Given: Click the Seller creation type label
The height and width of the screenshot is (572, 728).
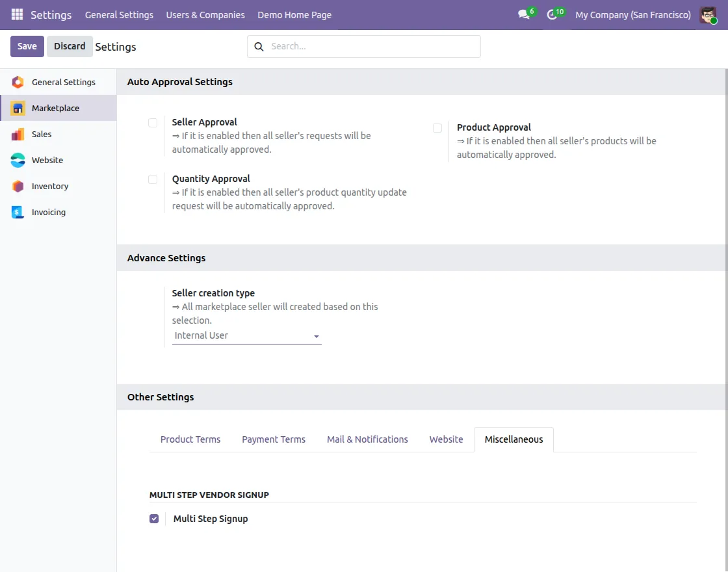Looking at the screenshot, I should point(213,293).
